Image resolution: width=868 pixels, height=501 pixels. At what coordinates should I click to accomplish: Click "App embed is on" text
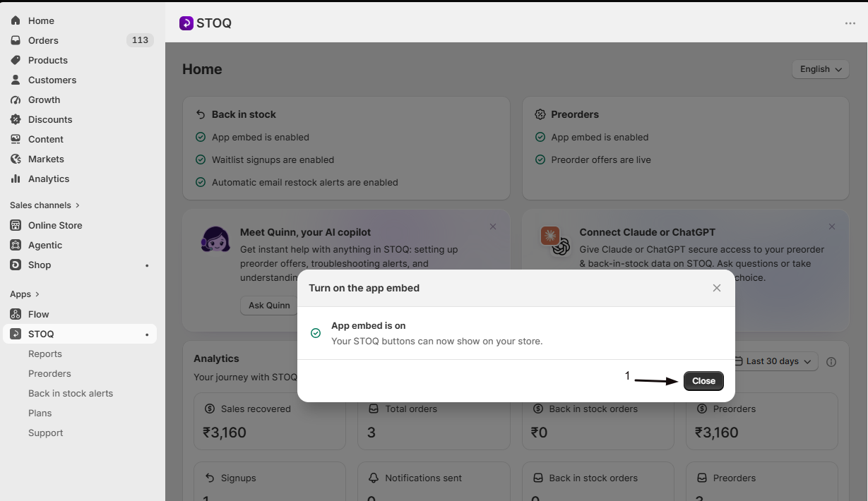(369, 326)
